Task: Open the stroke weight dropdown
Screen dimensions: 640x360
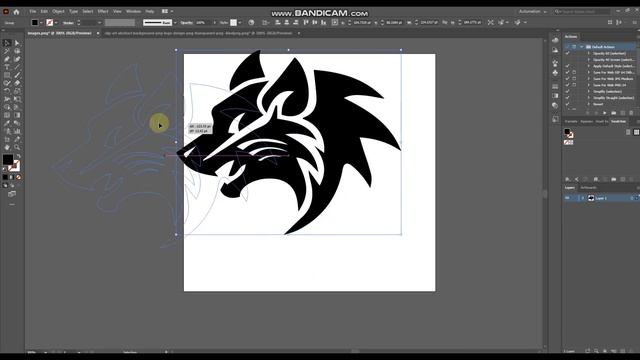Action: (100, 23)
